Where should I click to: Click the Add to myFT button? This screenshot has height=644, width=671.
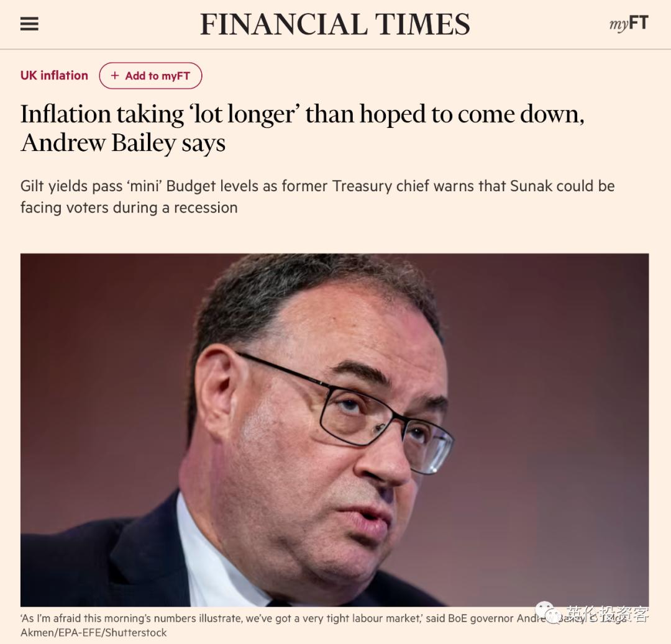coord(150,75)
